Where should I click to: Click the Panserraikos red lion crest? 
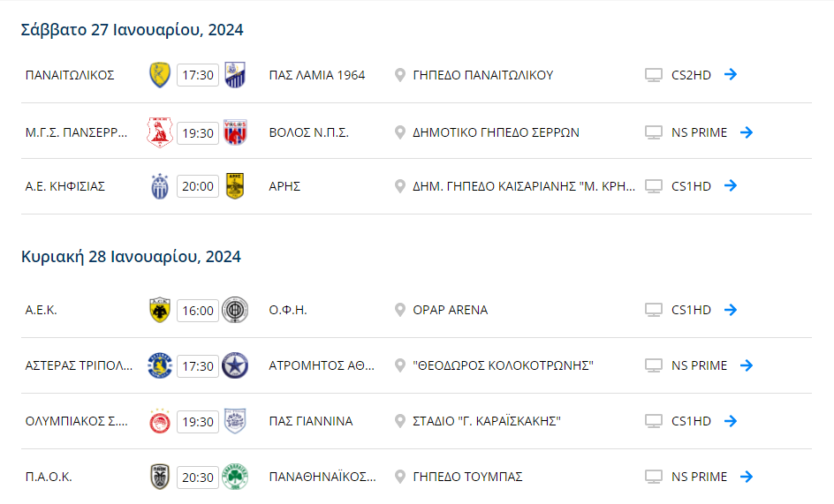(160, 132)
